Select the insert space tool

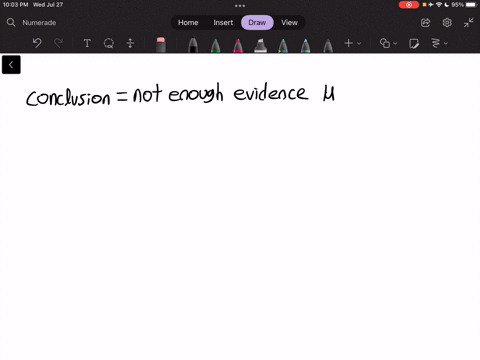(130, 43)
